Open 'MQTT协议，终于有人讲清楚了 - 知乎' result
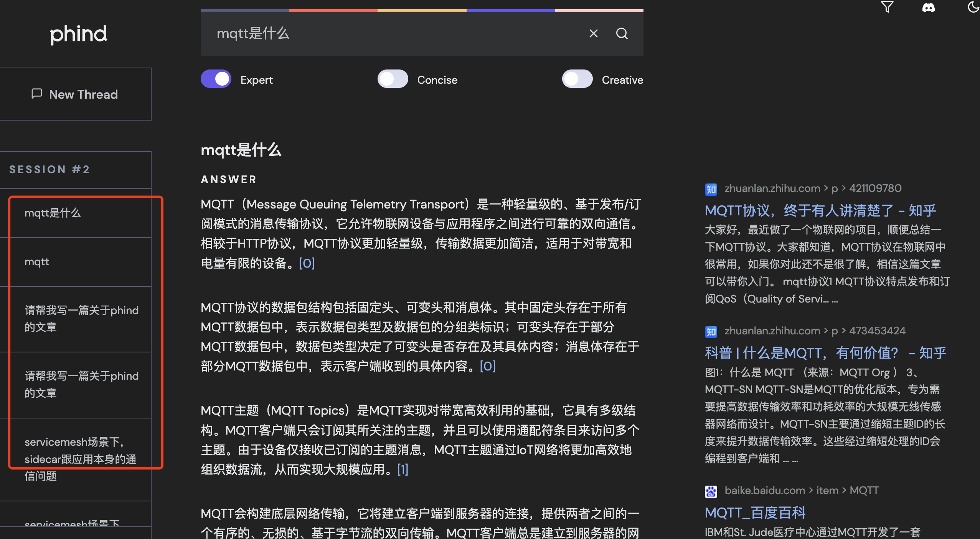 click(x=820, y=210)
